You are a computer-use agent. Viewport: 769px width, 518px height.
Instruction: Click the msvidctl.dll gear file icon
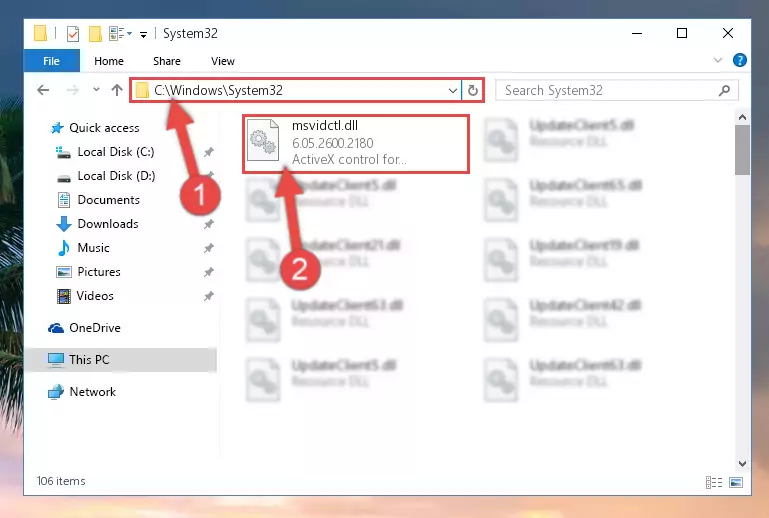pyautogui.click(x=263, y=140)
